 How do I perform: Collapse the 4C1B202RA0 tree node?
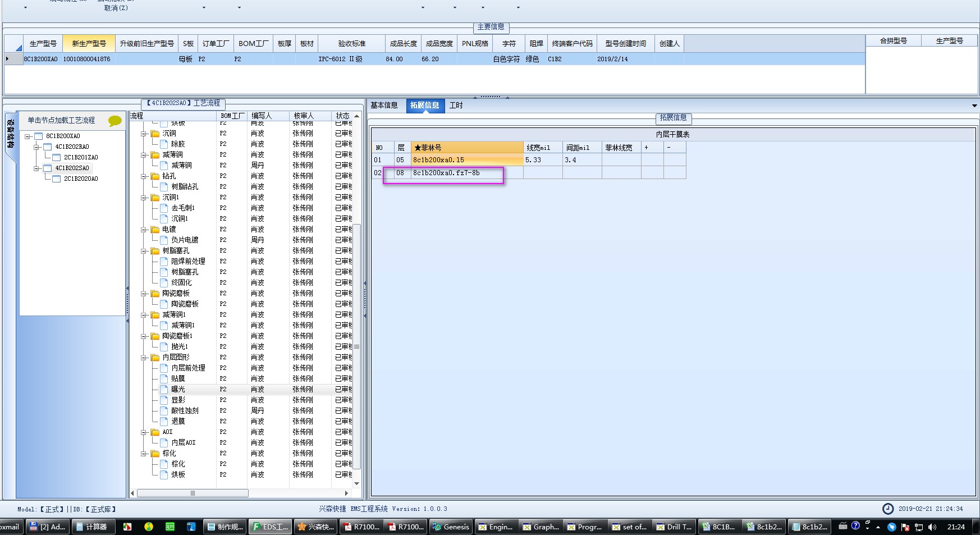(x=36, y=147)
